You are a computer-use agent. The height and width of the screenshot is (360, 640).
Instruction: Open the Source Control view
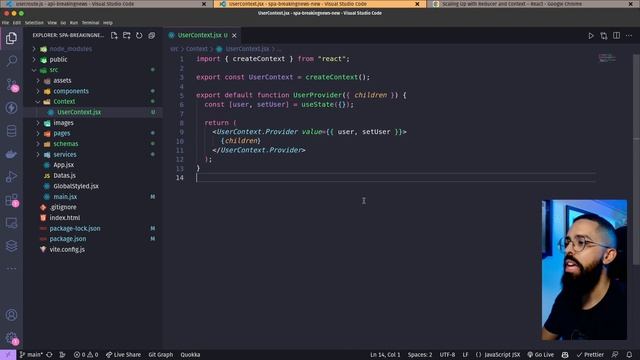pyautogui.click(x=11, y=84)
